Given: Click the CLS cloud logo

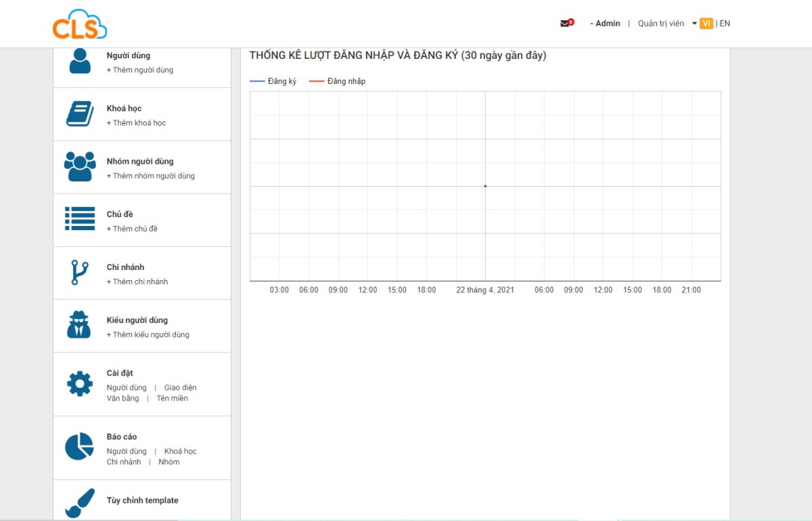Looking at the screenshot, I should 80,24.
